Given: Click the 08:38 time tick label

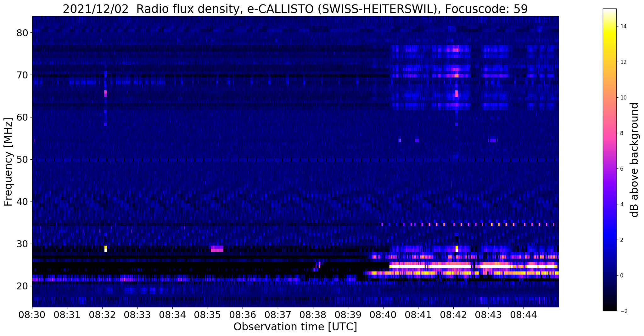Looking at the screenshot, I should pyautogui.click(x=313, y=315).
